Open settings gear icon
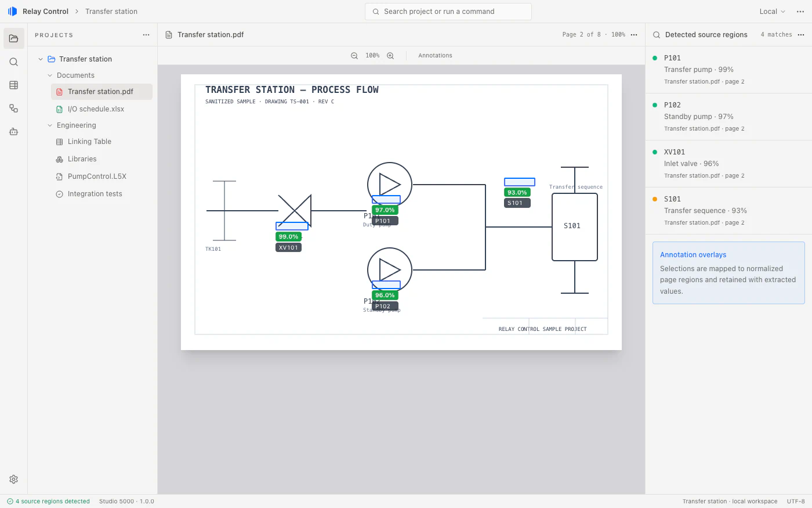The image size is (812, 508). tap(14, 480)
